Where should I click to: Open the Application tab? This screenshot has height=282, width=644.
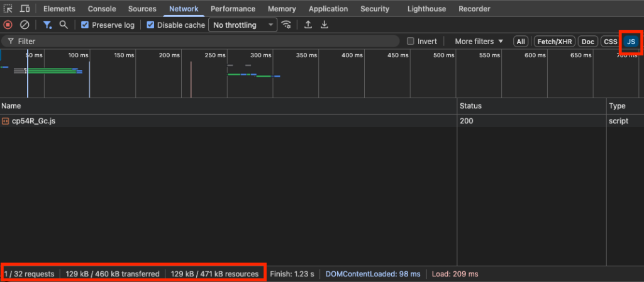click(x=328, y=9)
